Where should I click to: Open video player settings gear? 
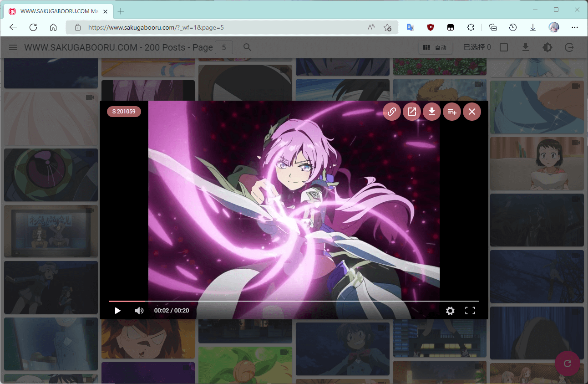click(450, 311)
